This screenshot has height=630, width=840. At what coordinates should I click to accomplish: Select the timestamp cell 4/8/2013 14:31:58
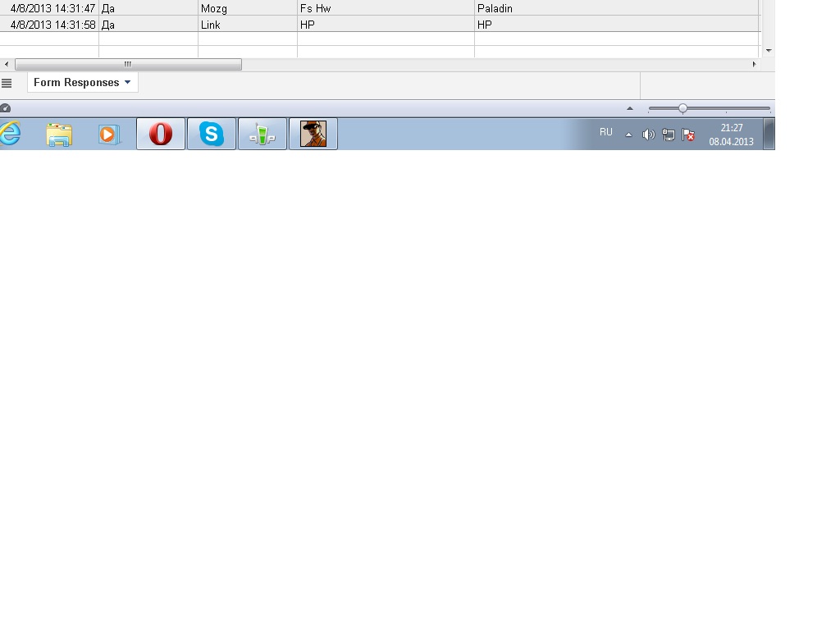[49, 24]
